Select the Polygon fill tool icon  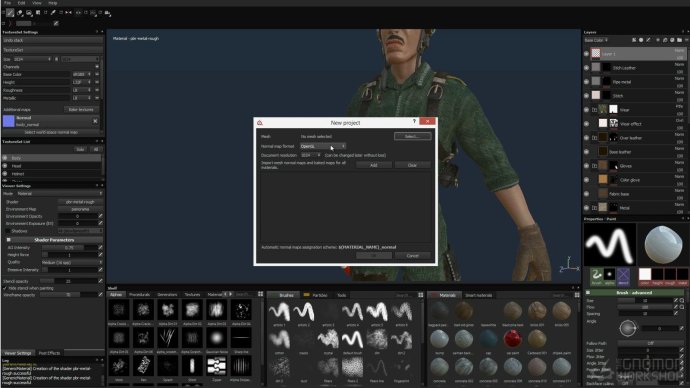pyautogui.click(x=38, y=13)
